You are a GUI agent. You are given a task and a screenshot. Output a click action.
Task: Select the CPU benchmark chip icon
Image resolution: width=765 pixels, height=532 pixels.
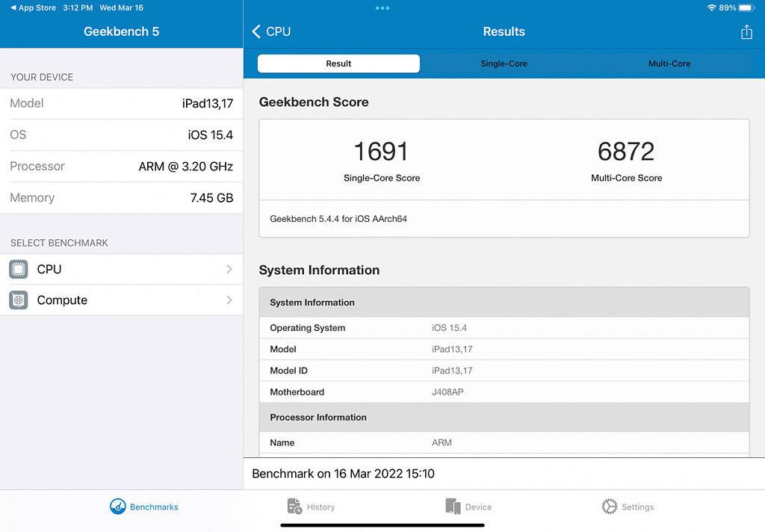[x=19, y=269]
